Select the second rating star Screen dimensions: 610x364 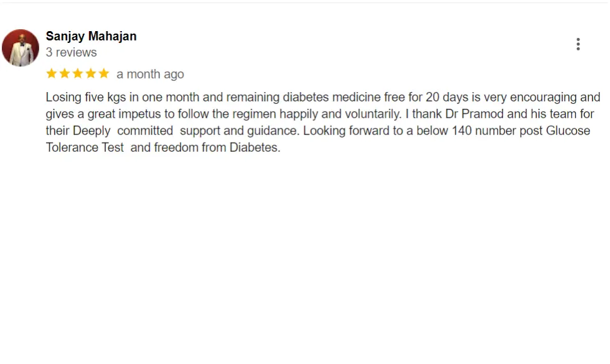point(64,73)
